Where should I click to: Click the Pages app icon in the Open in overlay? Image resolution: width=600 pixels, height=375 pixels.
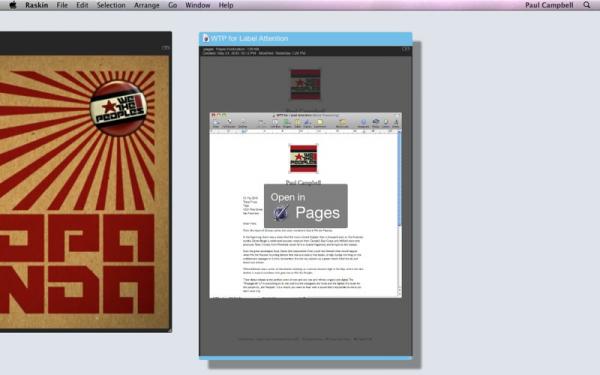(x=280, y=213)
